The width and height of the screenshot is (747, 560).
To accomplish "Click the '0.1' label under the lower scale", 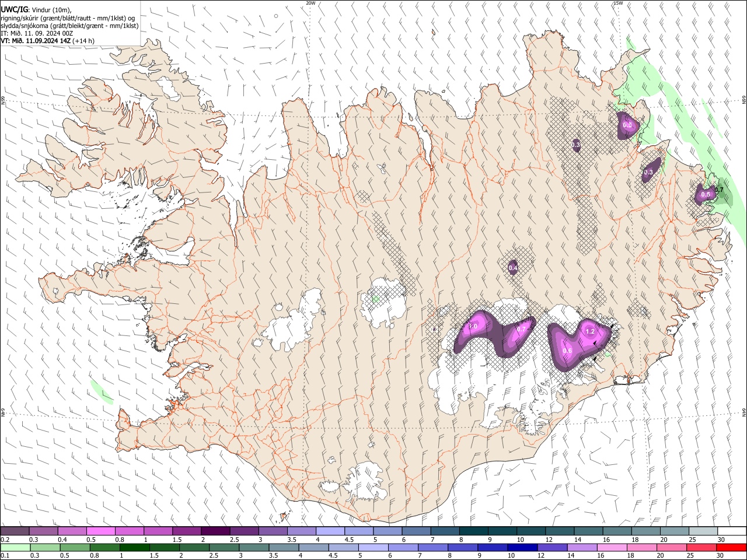I will [x=5, y=556].
